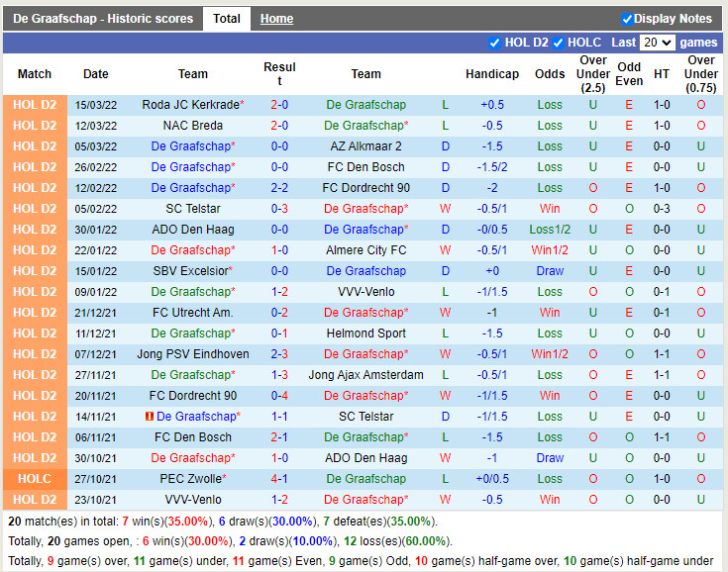The width and height of the screenshot is (728, 572).
Task: Click SBV Excelsior team name
Action: click(191, 271)
